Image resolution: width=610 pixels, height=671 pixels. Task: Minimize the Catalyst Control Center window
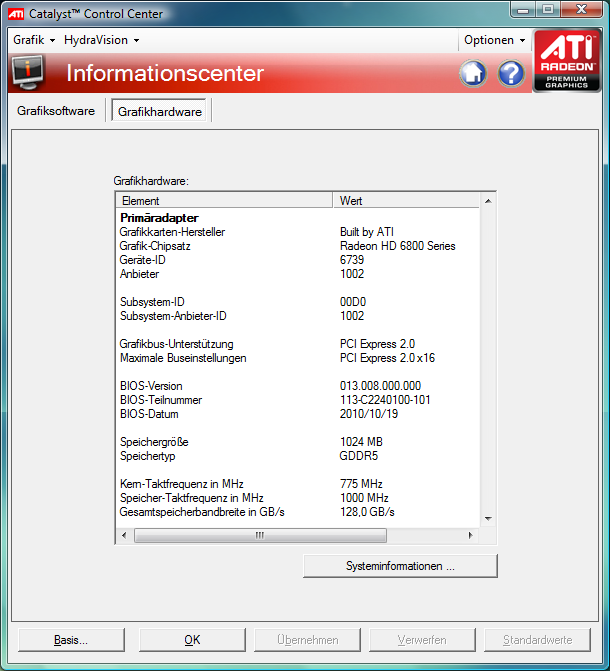point(523,10)
